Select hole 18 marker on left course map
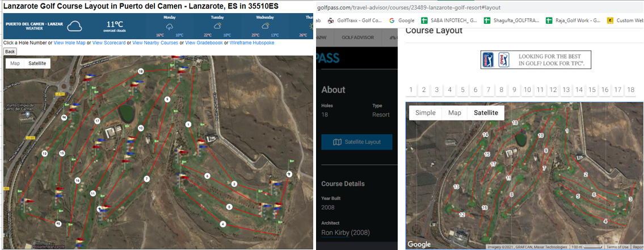 (x=141, y=72)
